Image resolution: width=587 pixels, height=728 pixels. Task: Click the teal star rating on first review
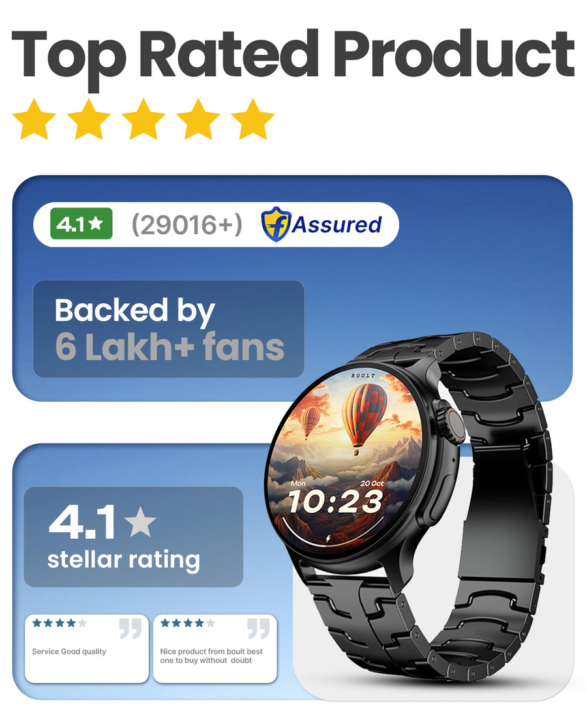[59, 623]
